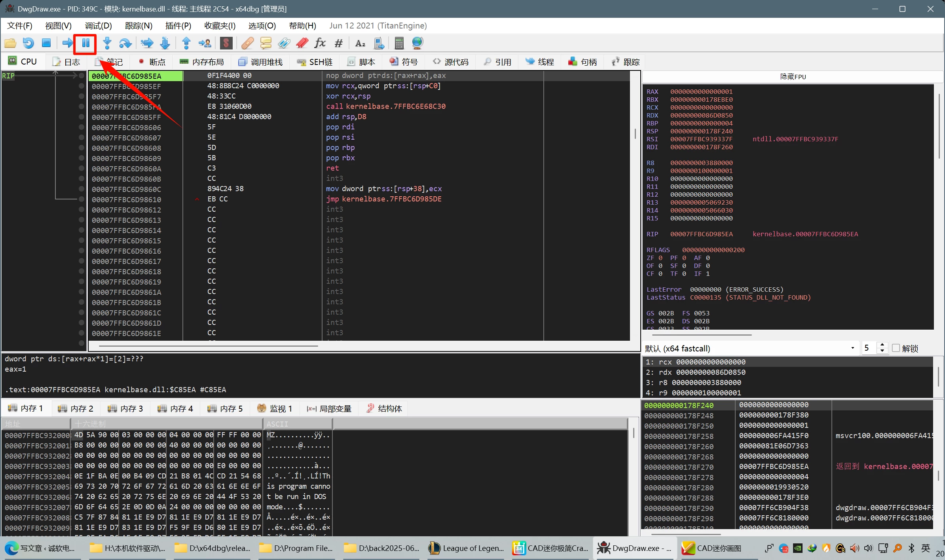945x560 pixels.
Task: Open the Calculator toolbar icon
Action: (399, 43)
